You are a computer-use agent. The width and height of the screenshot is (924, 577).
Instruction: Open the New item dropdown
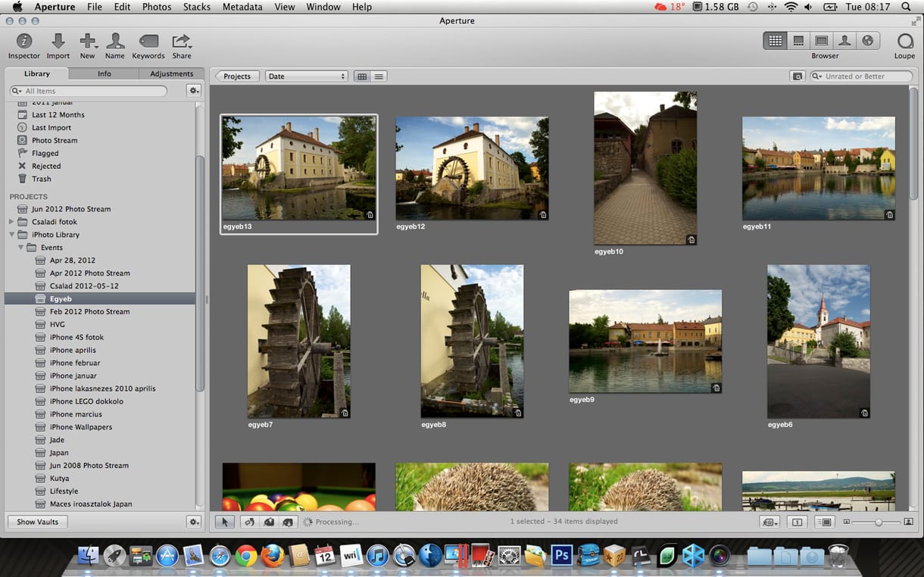88,41
